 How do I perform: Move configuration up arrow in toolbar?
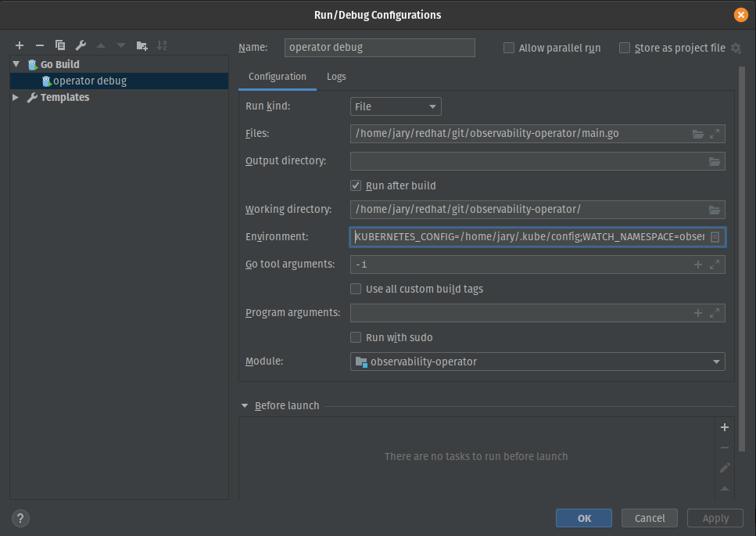point(101,45)
